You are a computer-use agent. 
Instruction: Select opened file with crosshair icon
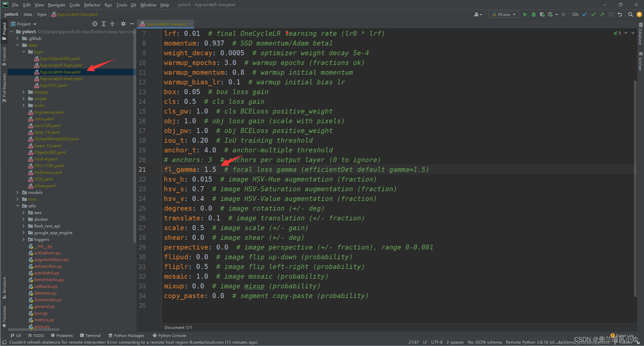95,24
